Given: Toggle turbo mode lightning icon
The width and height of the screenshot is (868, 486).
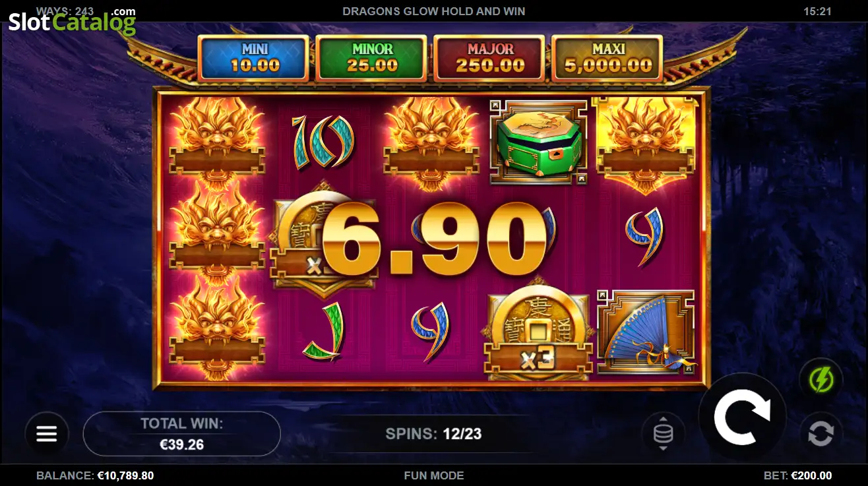Looking at the screenshot, I should pos(821,380).
